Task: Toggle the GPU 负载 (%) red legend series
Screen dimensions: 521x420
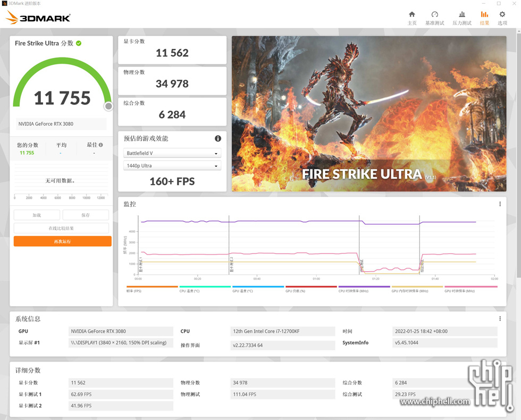Action: pos(311,289)
